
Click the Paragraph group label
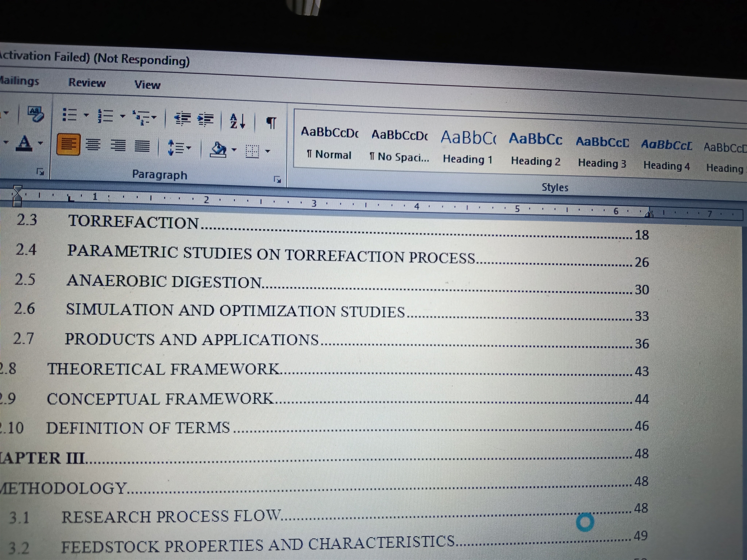click(x=159, y=174)
